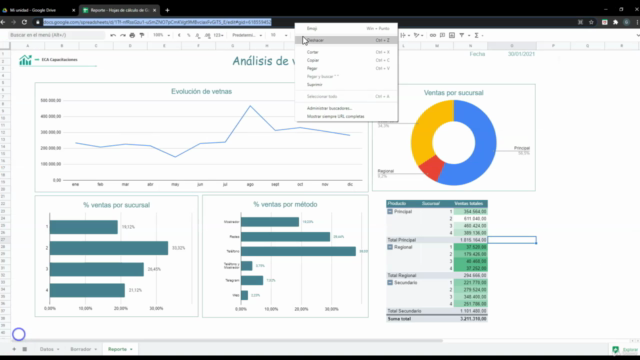Open the Borrador sheet tab dropdown arrow
This screenshot has width=640, height=360.
[x=96, y=349]
